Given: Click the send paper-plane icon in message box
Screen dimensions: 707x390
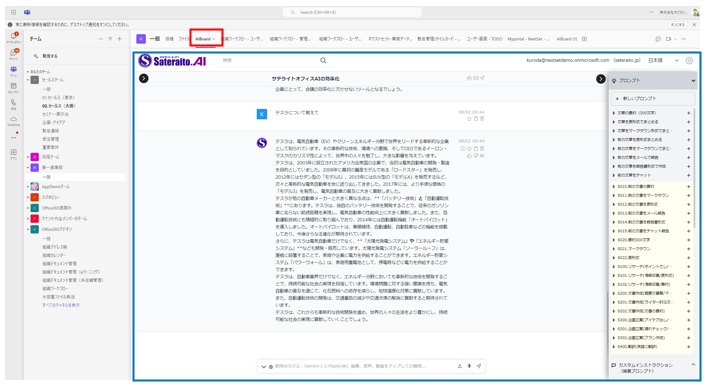Looking at the screenshot, I should [479, 366].
